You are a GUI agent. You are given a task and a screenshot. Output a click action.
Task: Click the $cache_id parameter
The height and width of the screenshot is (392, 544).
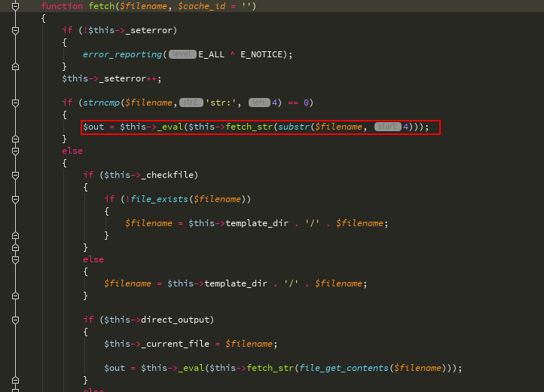pos(202,6)
